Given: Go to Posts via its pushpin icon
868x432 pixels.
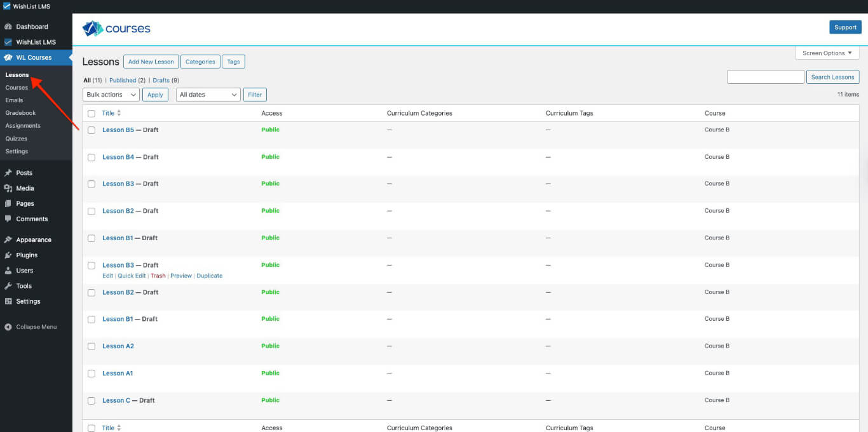Looking at the screenshot, I should coord(10,173).
